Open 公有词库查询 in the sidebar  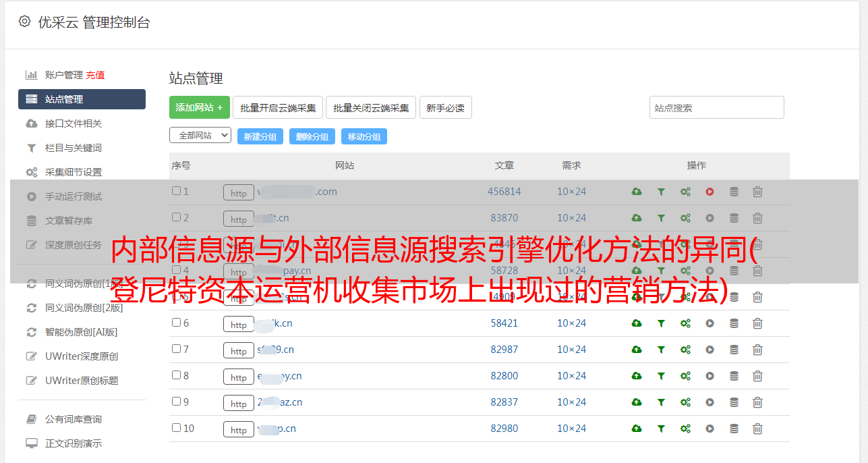(x=74, y=419)
